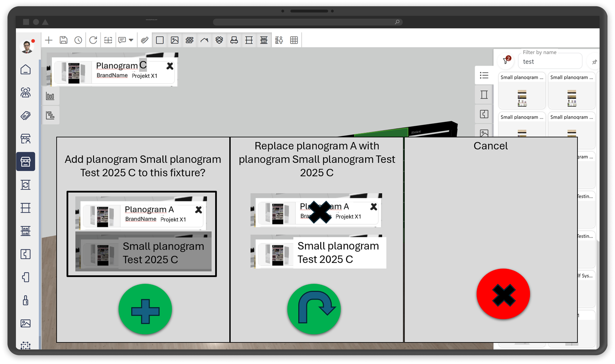The image size is (615, 364).
Task: Open the lipstick product sidebar icon
Action: coord(26,300)
